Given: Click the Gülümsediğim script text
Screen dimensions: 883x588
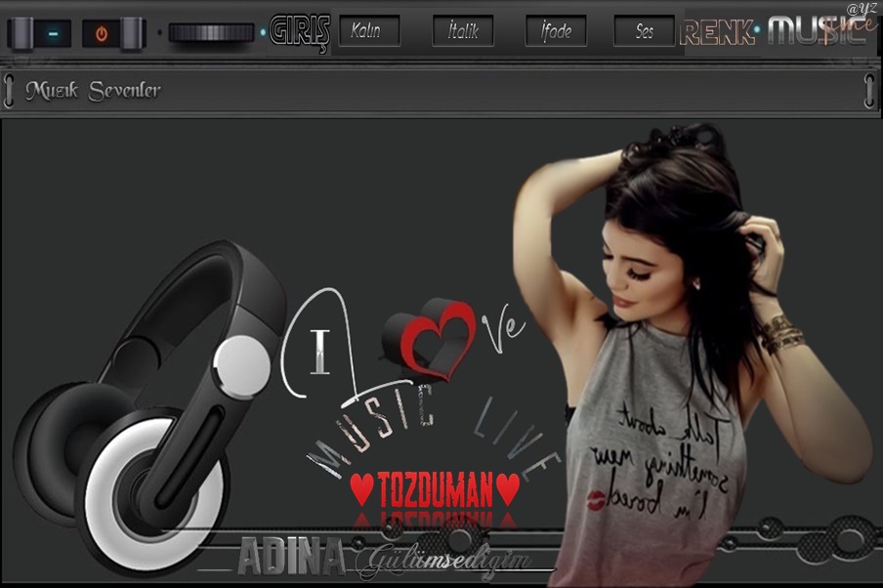Looking at the screenshot, I should [x=443, y=561].
